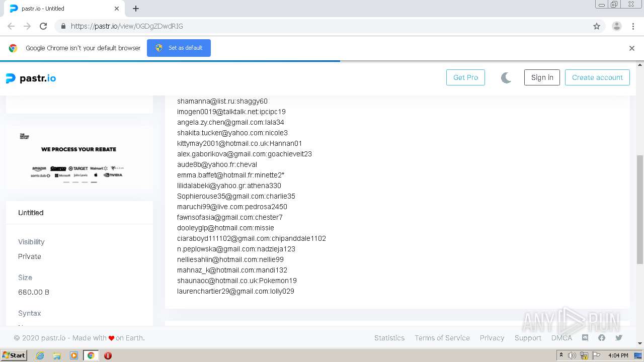The width and height of the screenshot is (644, 362).
Task: Click the Chrome taskbar icon
Action: 91,355
